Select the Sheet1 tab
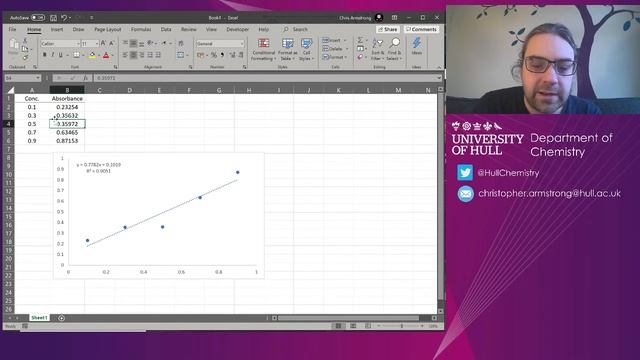The height and width of the screenshot is (360, 640). [x=39, y=318]
